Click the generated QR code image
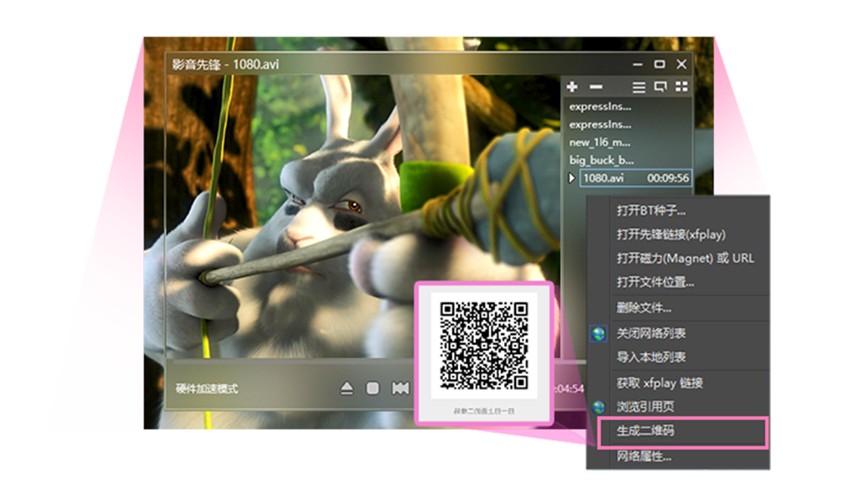868x488 pixels. click(x=484, y=346)
